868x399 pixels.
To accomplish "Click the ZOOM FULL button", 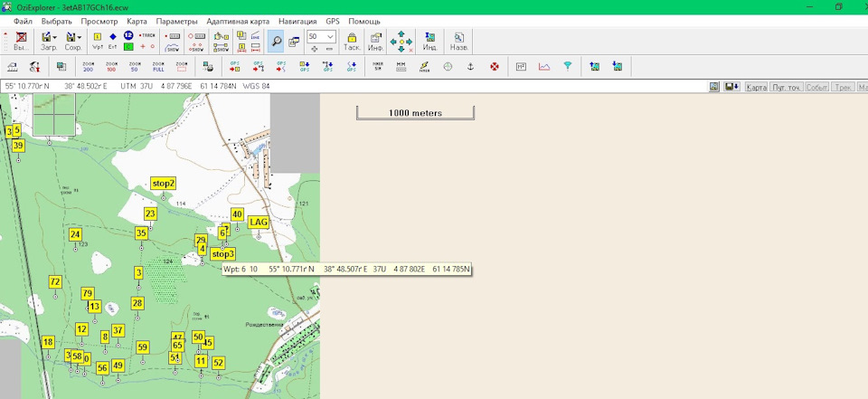I will click(158, 67).
